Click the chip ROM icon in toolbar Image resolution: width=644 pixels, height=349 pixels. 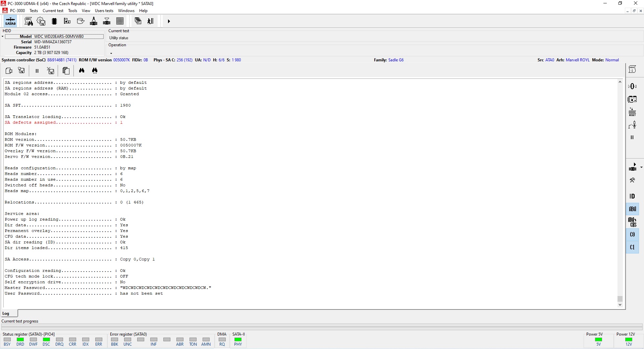click(x=54, y=21)
